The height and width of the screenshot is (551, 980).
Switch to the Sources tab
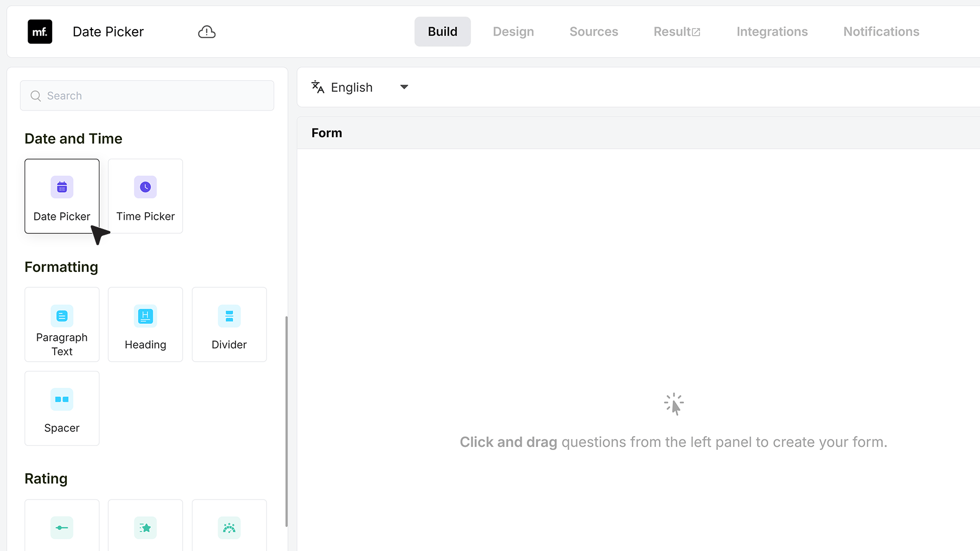594,32
